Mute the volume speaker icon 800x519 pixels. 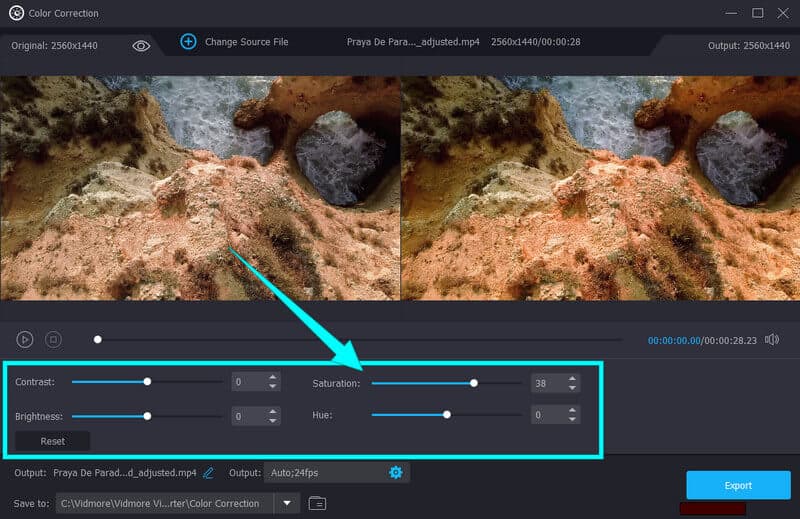click(x=771, y=340)
